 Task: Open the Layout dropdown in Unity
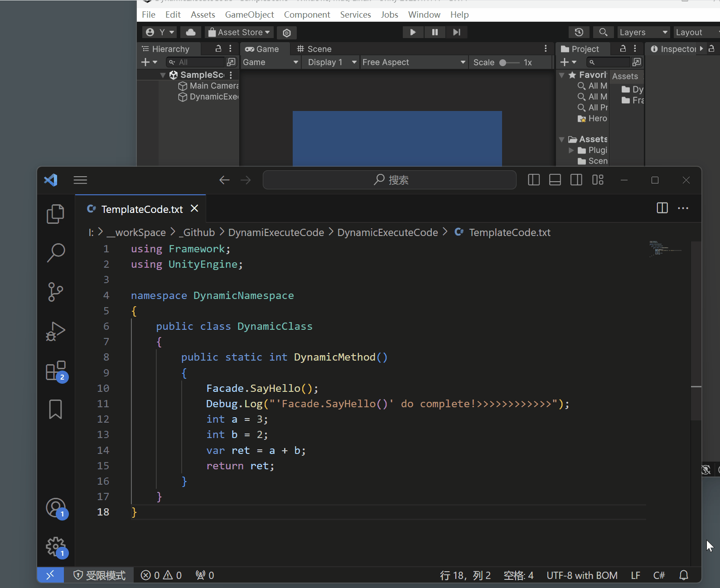click(696, 32)
